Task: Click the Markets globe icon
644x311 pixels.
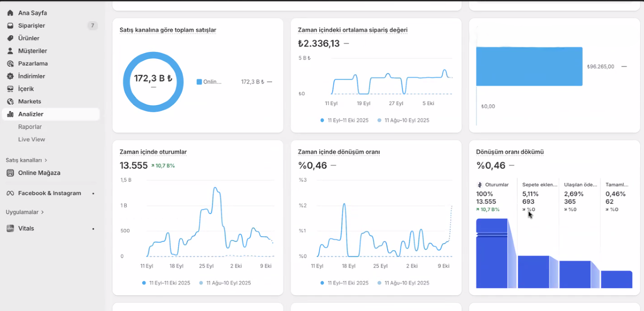Action: pos(10,102)
